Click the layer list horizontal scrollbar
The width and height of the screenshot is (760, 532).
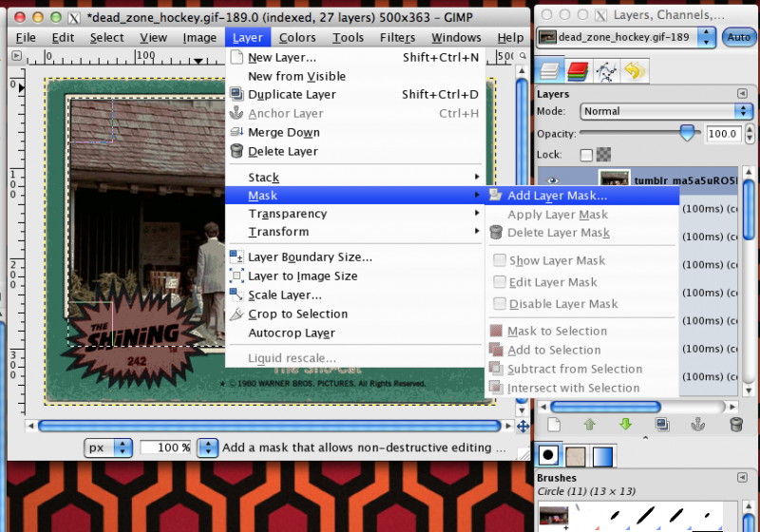605,407
